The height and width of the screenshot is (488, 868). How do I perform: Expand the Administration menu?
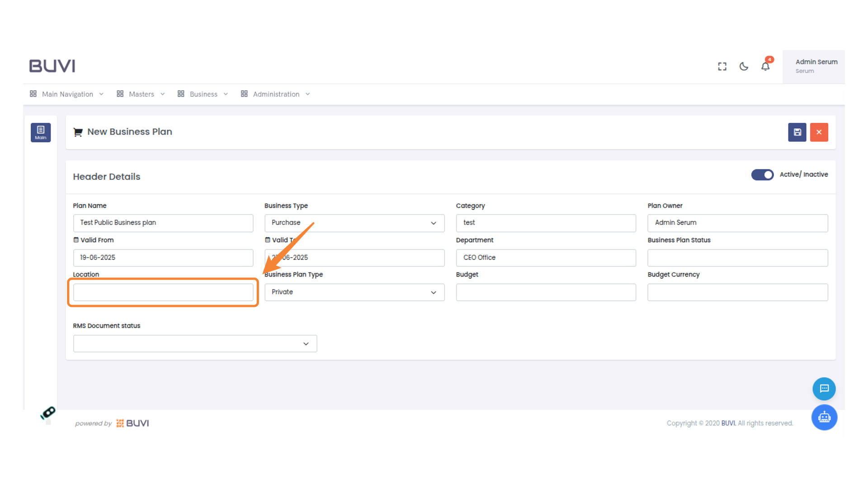coord(275,94)
